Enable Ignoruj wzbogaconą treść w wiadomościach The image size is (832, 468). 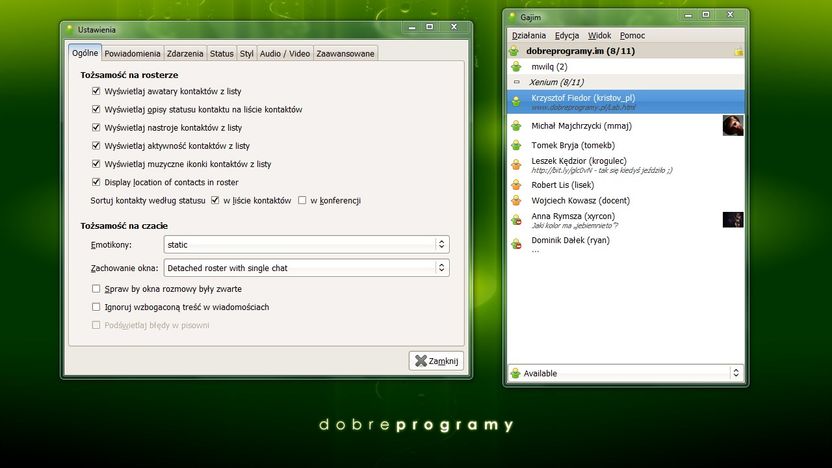click(96, 307)
